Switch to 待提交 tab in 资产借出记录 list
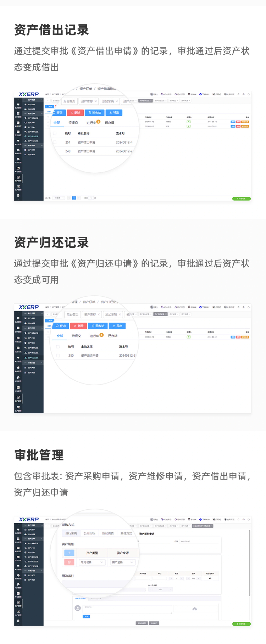The image size is (266, 644). 73,123
